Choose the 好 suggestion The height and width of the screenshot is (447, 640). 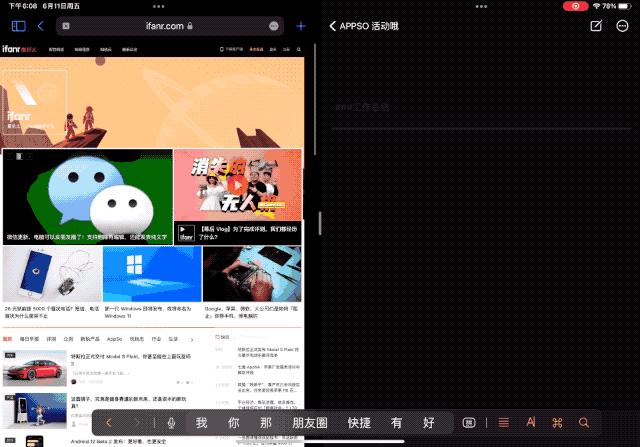point(429,423)
